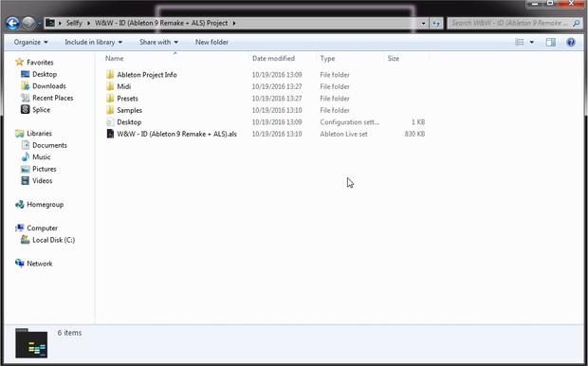Image resolution: width=588 pixels, height=366 pixels.
Task: Click the search magnifier icon
Action: click(x=577, y=24)
